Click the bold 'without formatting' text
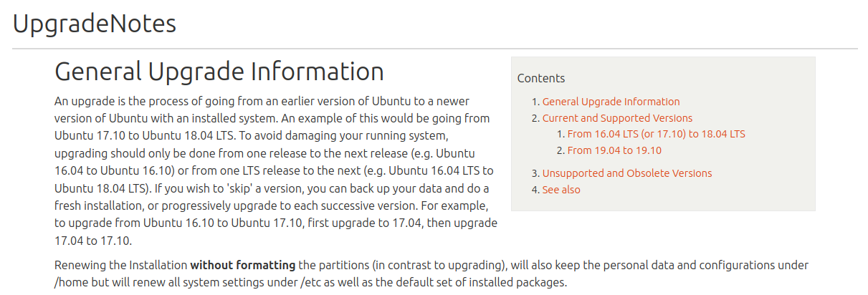Image resolution: width=868 pixels, height=295 pixels. [243, 265]
